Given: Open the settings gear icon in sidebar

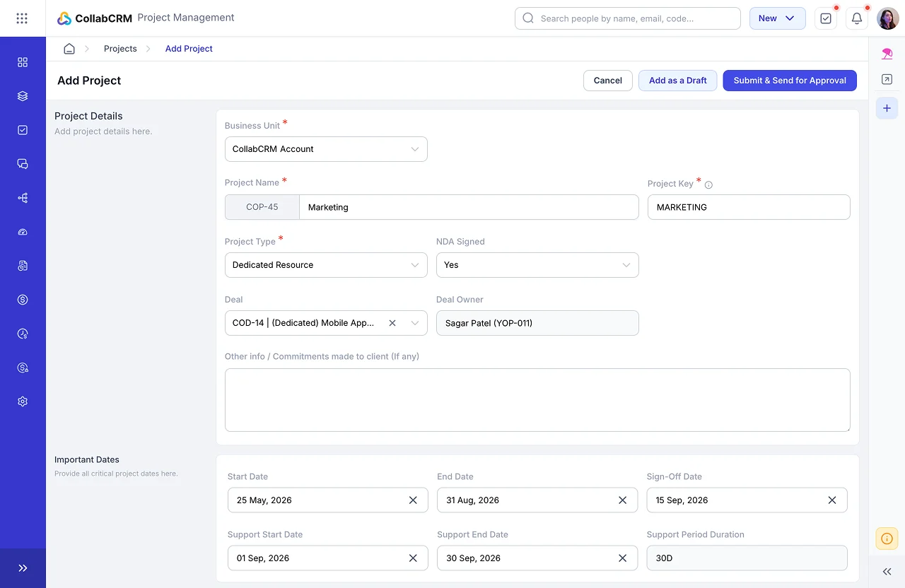Looking at the screenshot, I should (23, 401).
